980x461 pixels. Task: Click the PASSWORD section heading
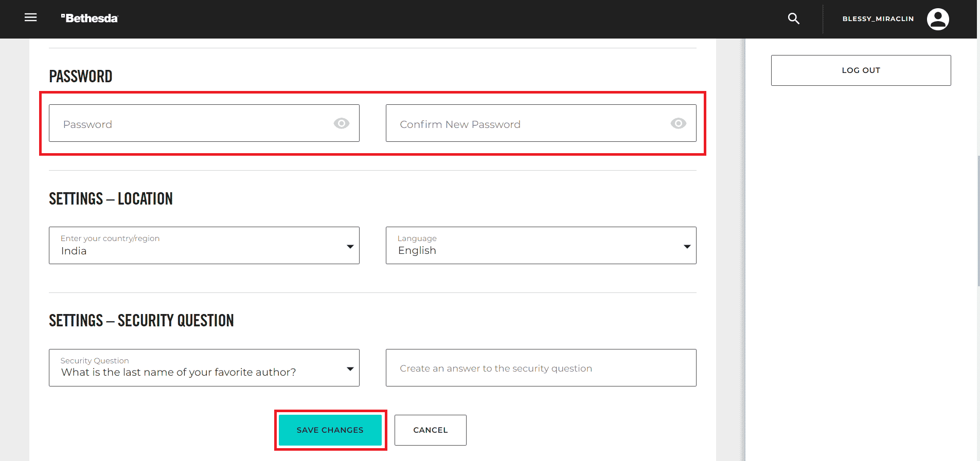tap(81, 77)
